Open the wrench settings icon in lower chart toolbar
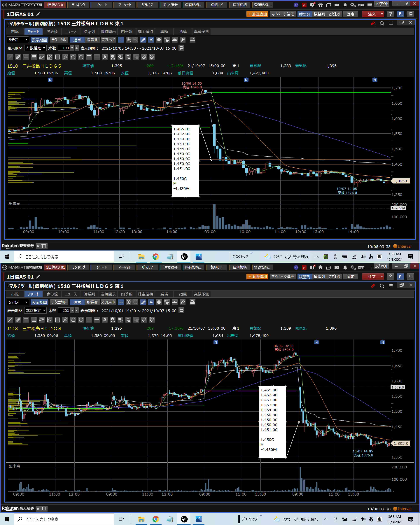The height and width of the screenshot is (525, 420). point(183,302)
